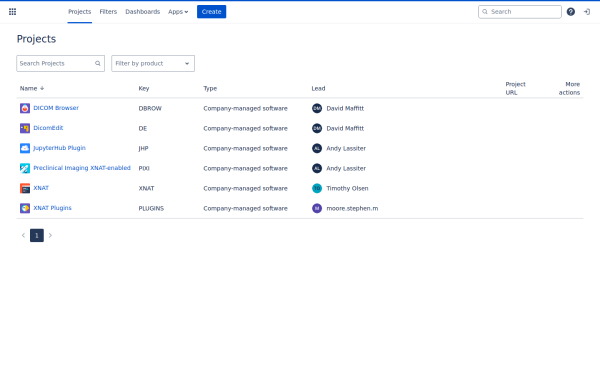Open the Dashboards menu item
Image resolution: width=600 pixels, height=375 pixels.
click(142, 12)
